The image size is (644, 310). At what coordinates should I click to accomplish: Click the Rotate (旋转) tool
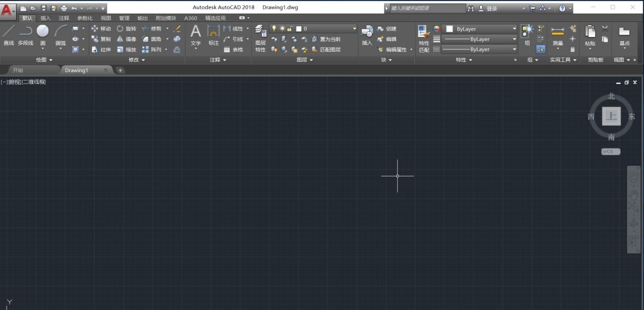(126, 29)
